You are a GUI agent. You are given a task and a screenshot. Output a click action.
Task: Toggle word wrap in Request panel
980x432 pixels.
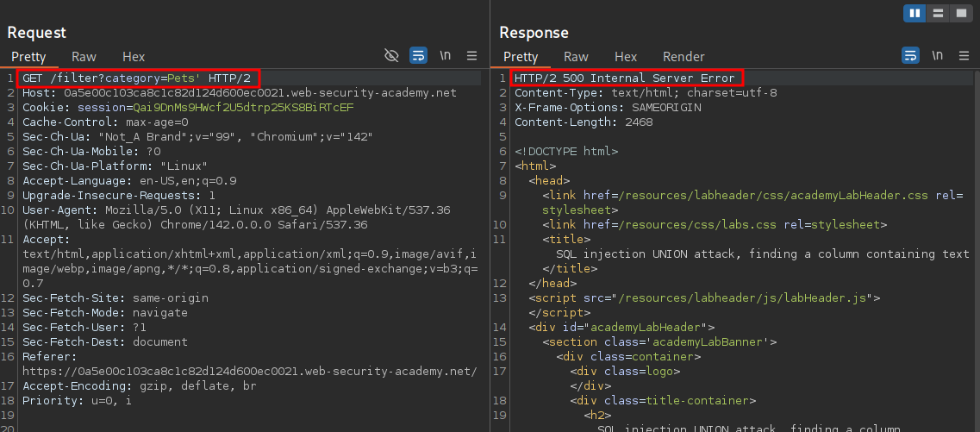pos(418,55)
